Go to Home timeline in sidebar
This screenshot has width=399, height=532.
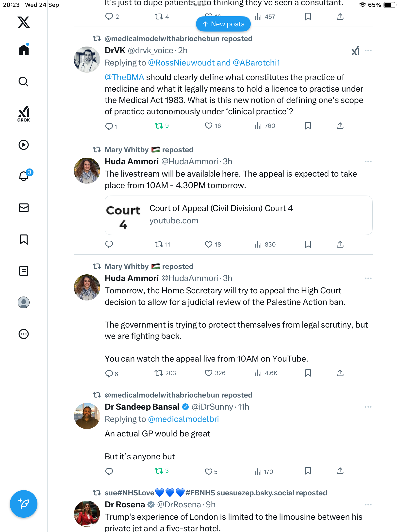(24, 50)
